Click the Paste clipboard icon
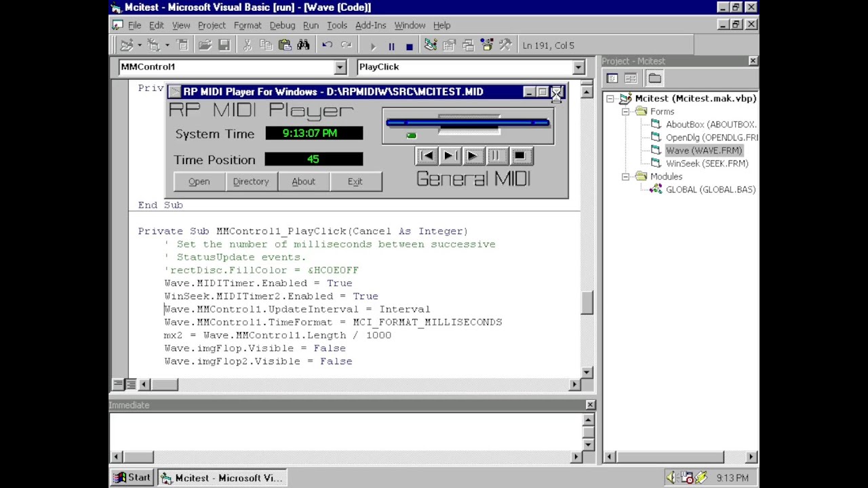The height and width of the screenshot is (488, 868). pos(285,45)
